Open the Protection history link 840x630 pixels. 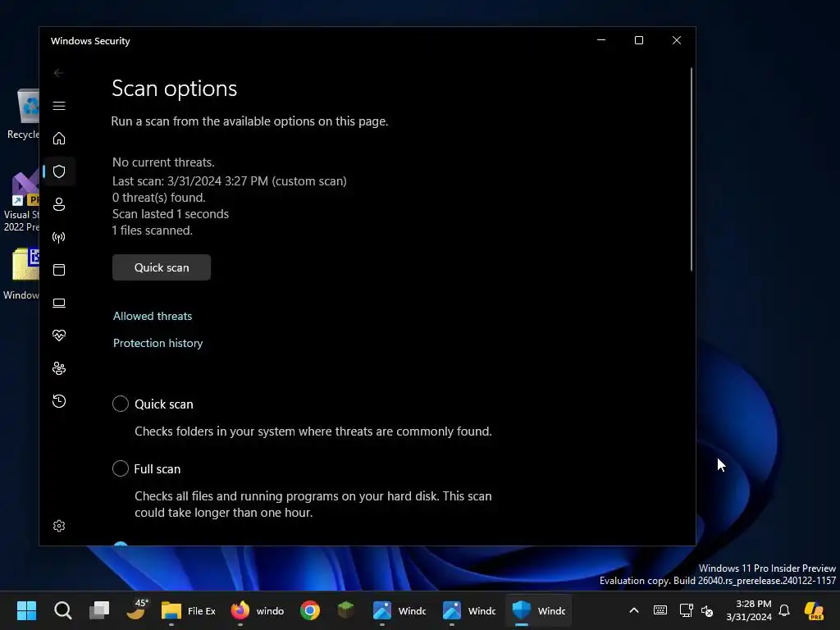pos(157,343)
